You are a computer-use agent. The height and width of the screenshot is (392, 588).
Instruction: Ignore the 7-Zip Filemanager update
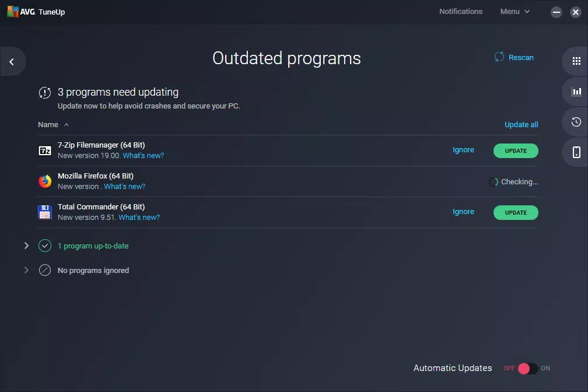(x=463, y=150)
